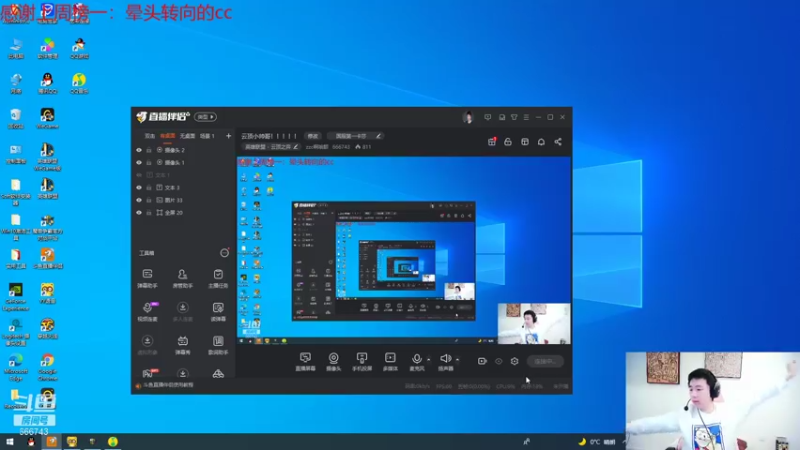Click the 高能联盟 category pill
Screen dimensions: 800x450
270,147
